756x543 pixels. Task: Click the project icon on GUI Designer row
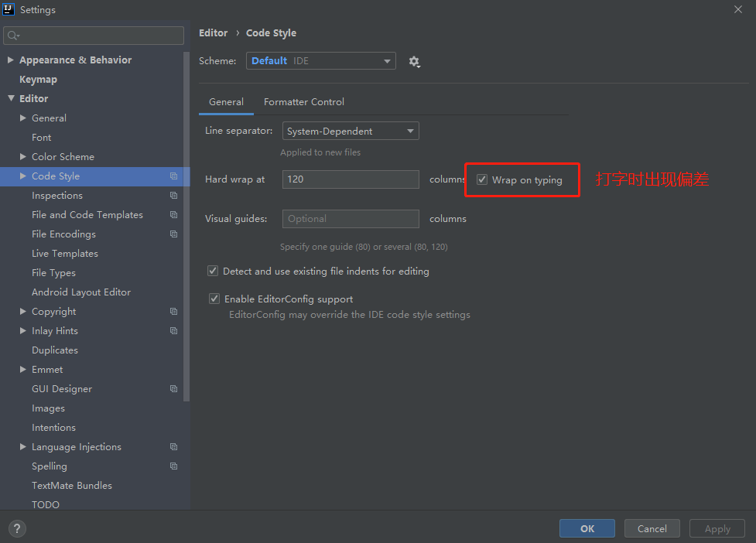(173, 389)
